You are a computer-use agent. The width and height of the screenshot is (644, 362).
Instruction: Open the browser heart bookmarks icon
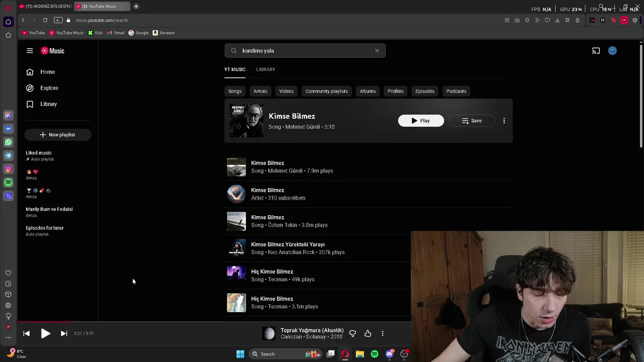[x=547, y=20]
